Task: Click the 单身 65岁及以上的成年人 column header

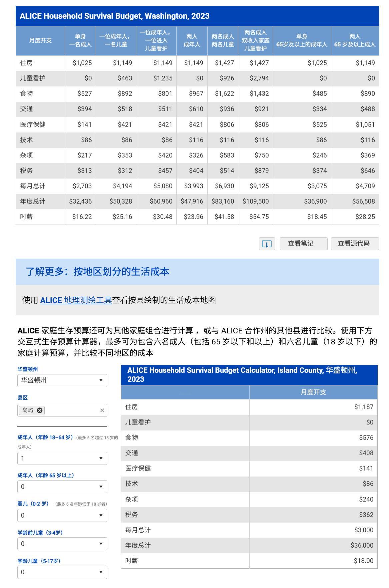Action: [302, 40]
